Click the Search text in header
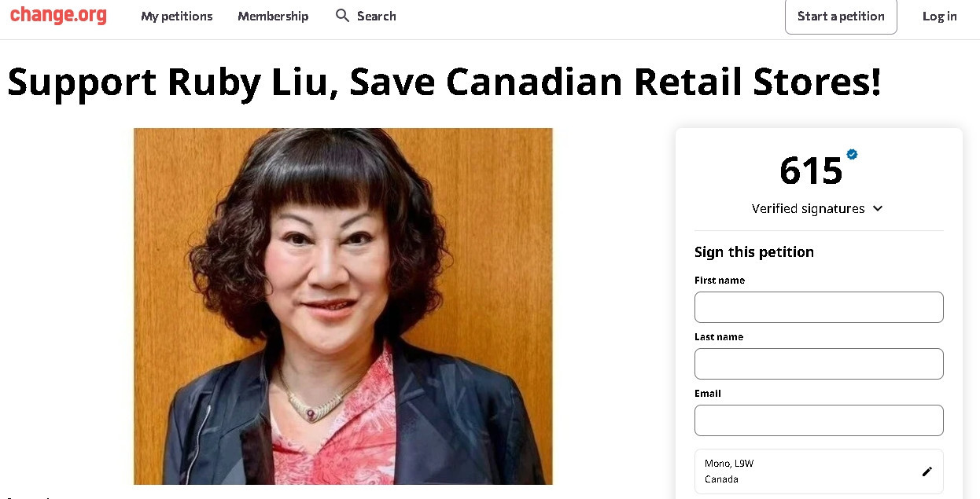The width and height of the screenshot is (980, 499). pyautogui.click(x=377, y=16)
